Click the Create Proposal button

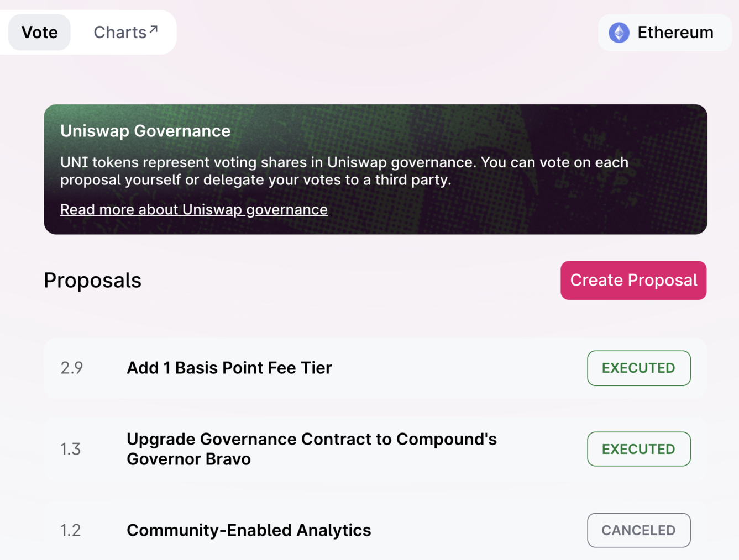coord(633,281)
